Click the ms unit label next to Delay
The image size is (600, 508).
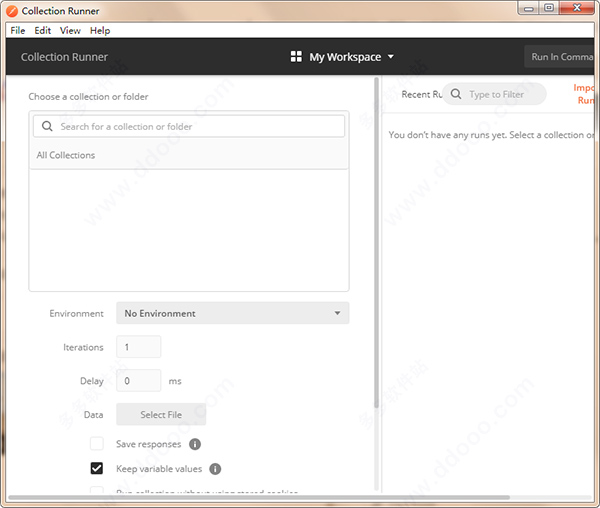[x=175, y=381]
